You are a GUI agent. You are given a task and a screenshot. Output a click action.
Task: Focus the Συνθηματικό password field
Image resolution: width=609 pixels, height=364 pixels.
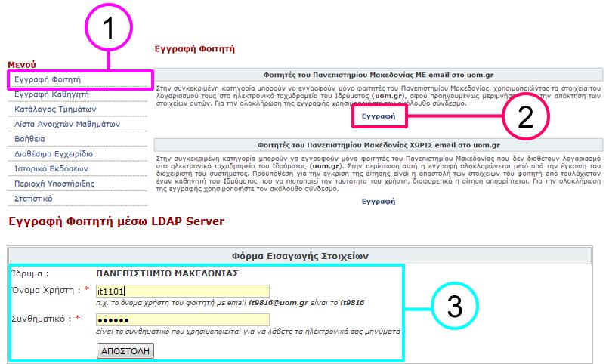click(183, 319)
